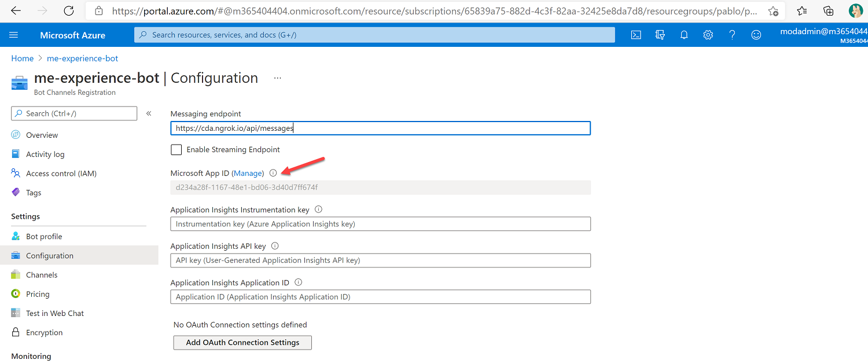Viewport: 868px width, 364px height.
Task: Open the feedback smiley icon
Action: click(756, 35)
